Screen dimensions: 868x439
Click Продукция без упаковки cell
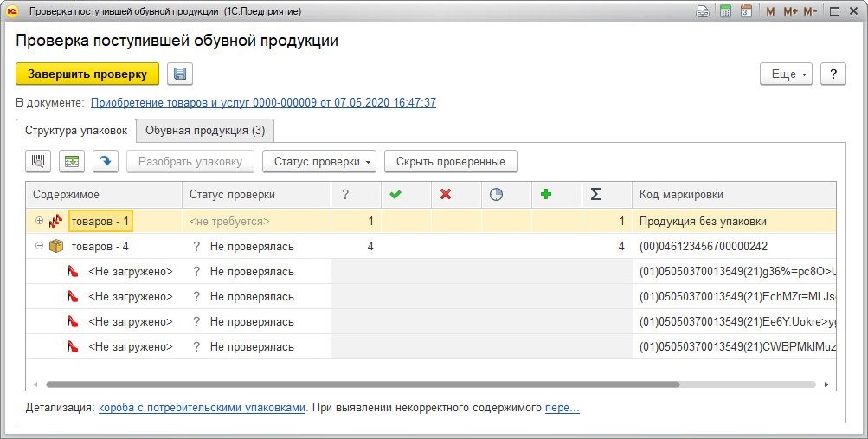coord(734,222)
